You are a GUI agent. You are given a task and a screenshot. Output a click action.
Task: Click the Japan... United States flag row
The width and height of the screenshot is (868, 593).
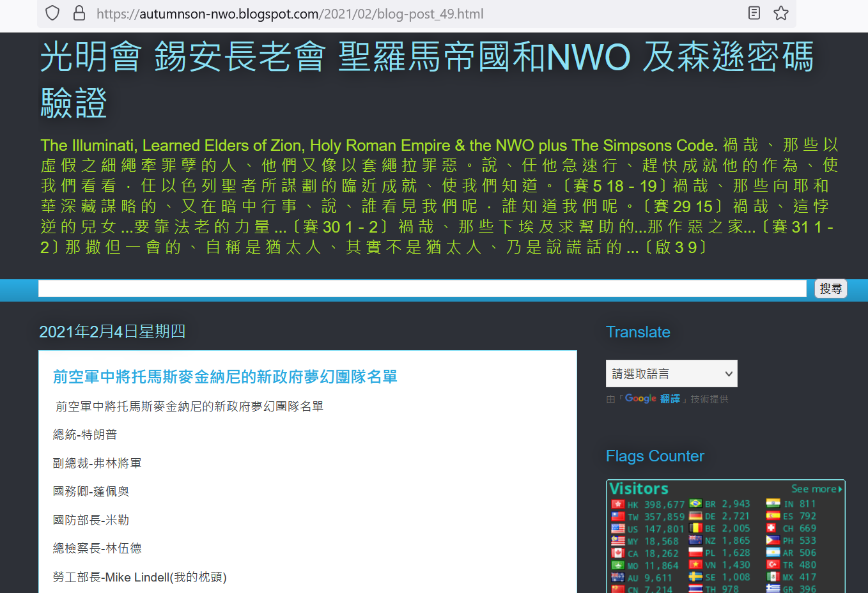617,528
